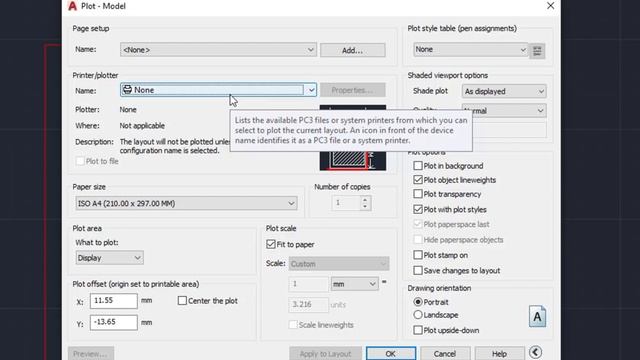Click Plot paperspace last checkbox
Viewport: 640px width, 360px height.
tap(418, 224)
